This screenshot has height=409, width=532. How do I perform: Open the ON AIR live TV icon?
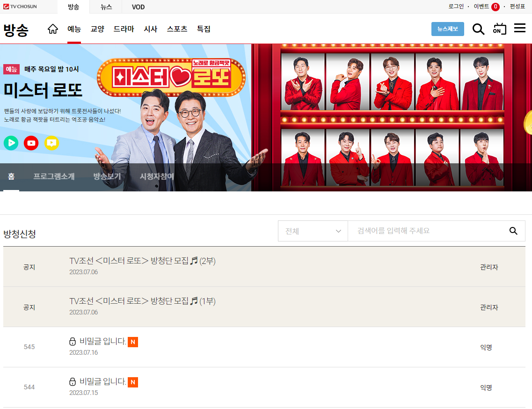click(499, 29)
